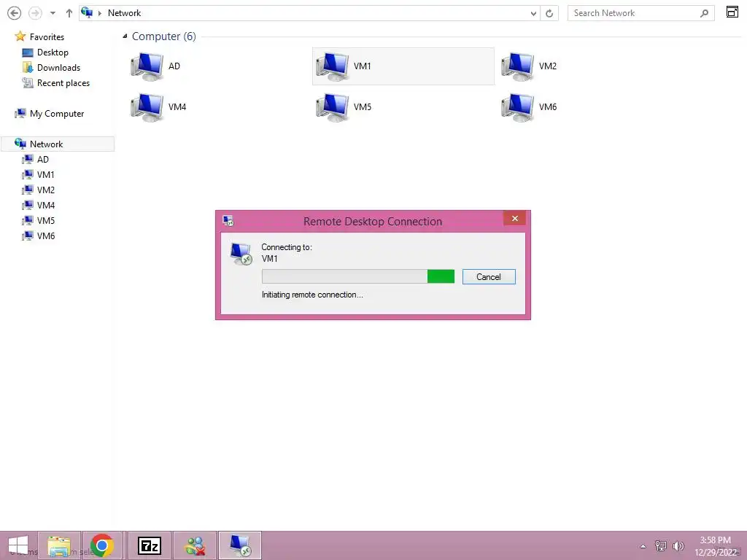Screen dimensions: 747x560
Task: Open the Windows Start button
Action: [x=18, y=545]
